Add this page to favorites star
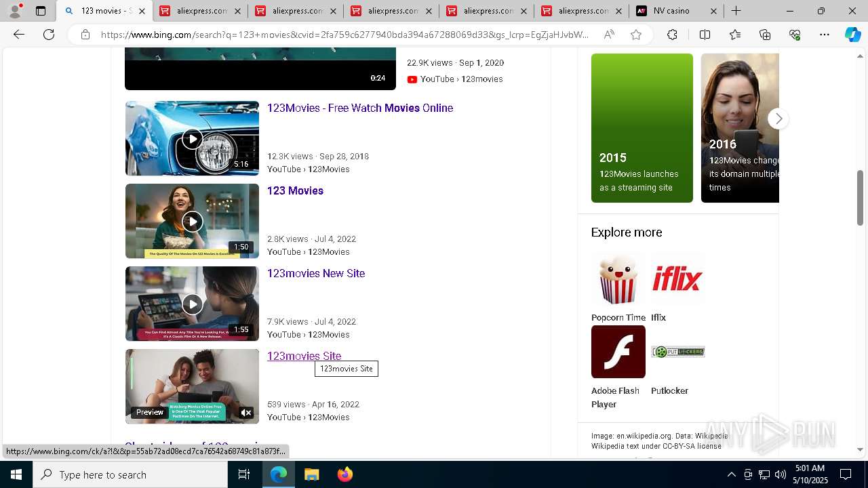868x488 pixels. click(x=636, y=35)
